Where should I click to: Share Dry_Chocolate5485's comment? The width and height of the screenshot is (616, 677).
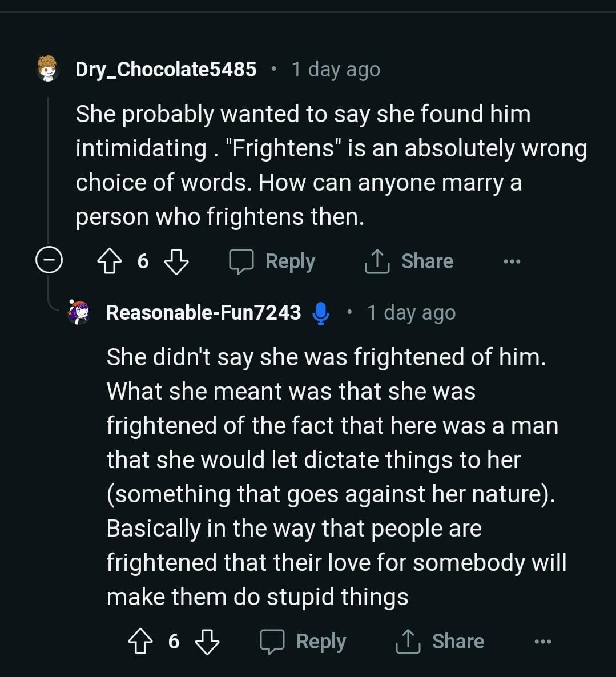tap(409, 262)
